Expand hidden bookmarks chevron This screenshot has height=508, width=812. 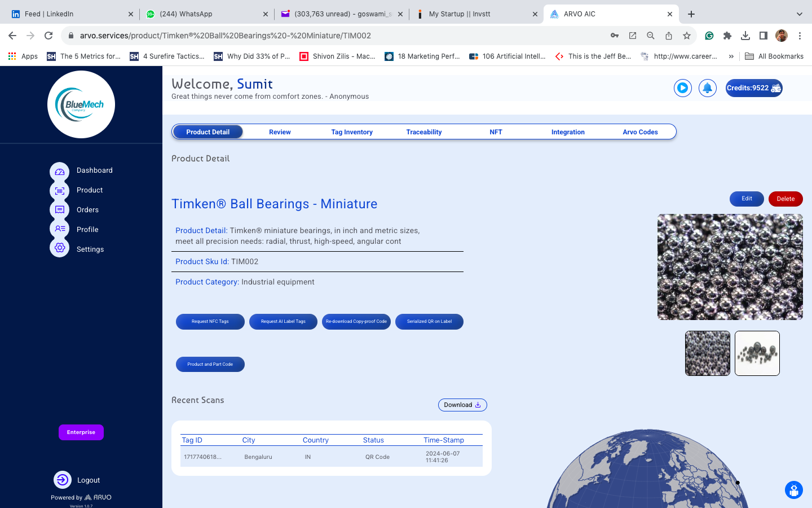(x=731, y=56)
